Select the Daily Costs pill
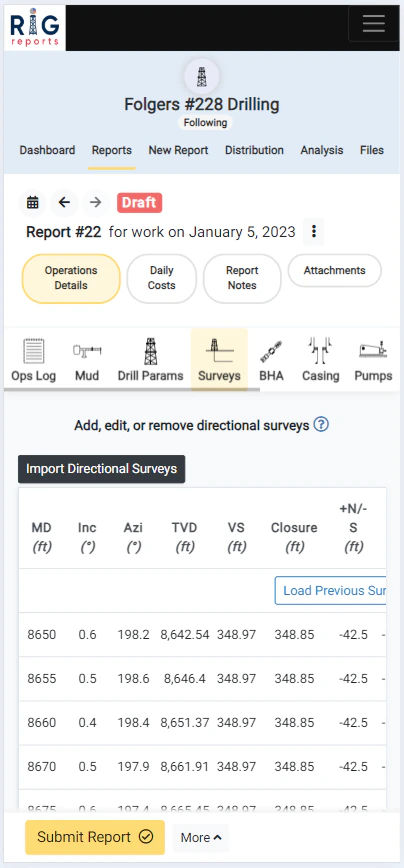The height and width of the screenshot is (868, 404). 162,278
